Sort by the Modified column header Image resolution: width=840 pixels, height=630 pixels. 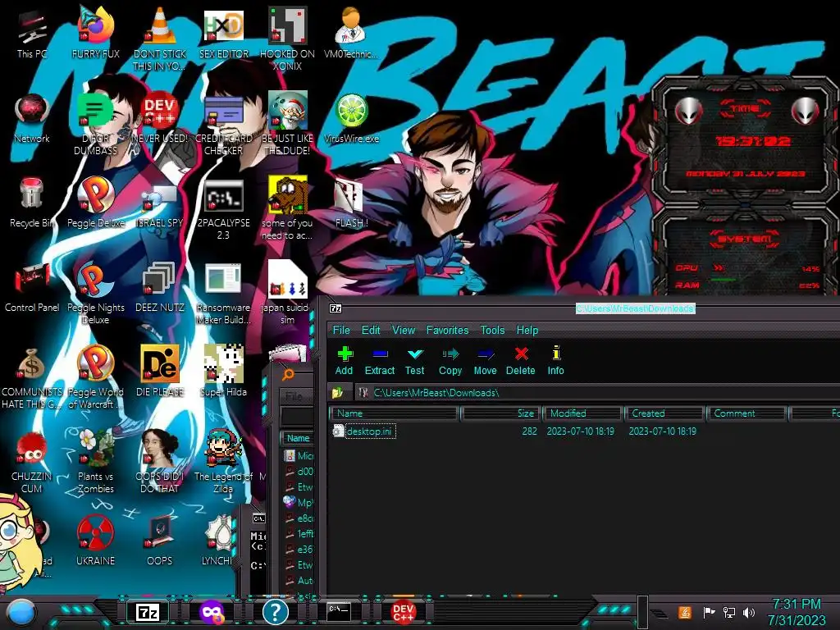583,413
